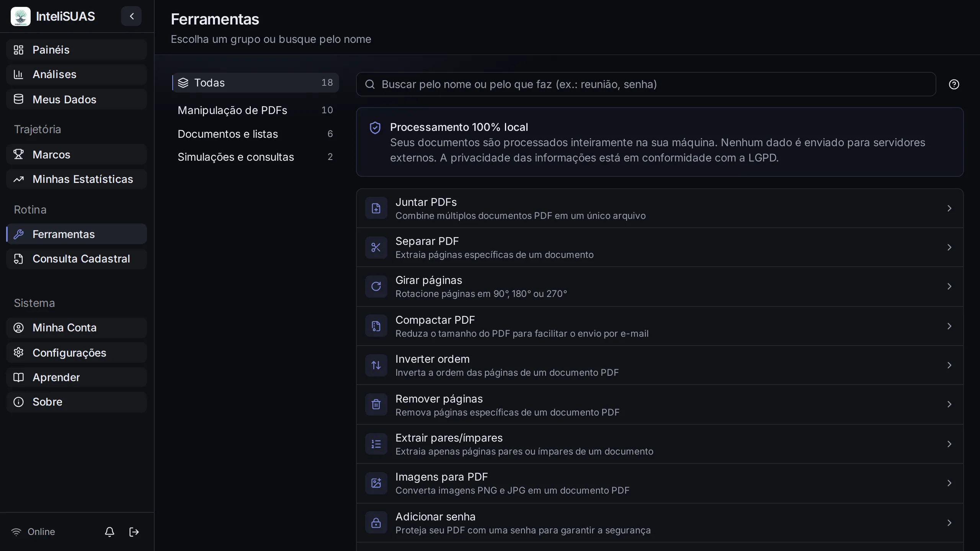Open the Imagens para PDF tool row
This screenshot has width=980, height=551.
point(660,483)
